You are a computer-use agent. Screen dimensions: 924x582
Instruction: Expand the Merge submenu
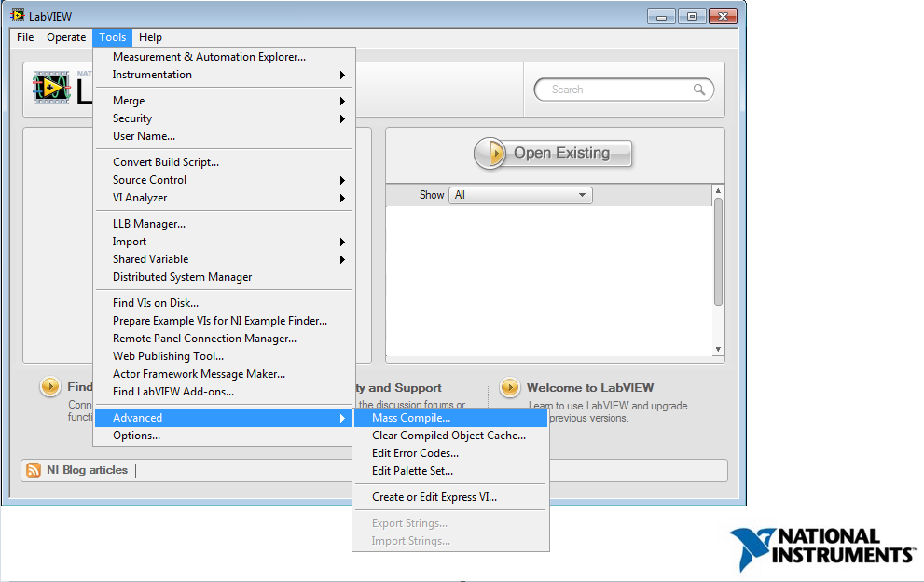click(224, 100)
